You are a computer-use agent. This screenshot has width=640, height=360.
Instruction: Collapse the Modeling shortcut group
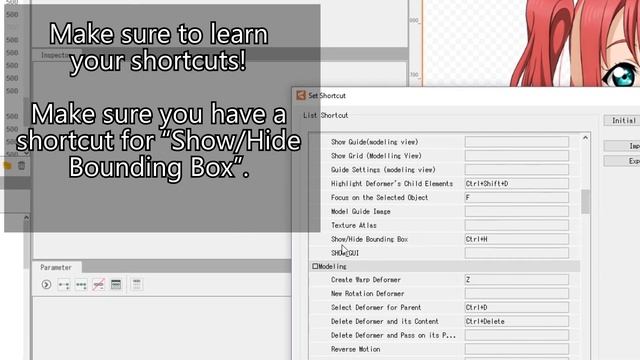coord(315,266)
